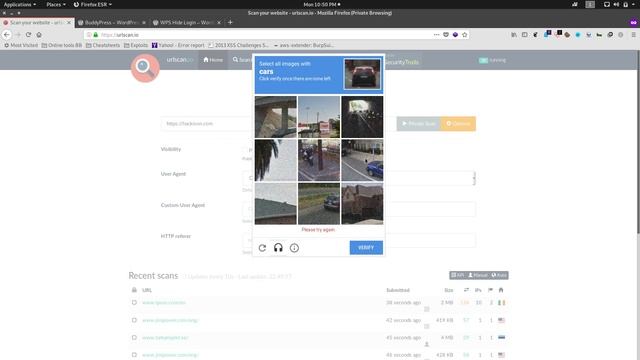Open the Cheatsheets bookmark folder
The image size is (640, 360).
[x=103, y=45]
